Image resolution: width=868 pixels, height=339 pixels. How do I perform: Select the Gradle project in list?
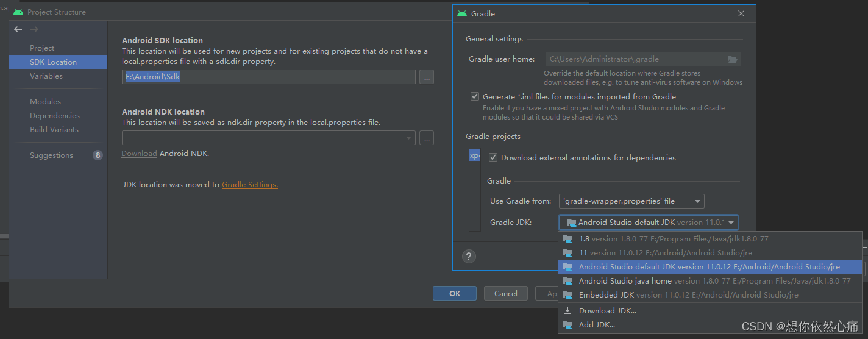pos(475,155)
